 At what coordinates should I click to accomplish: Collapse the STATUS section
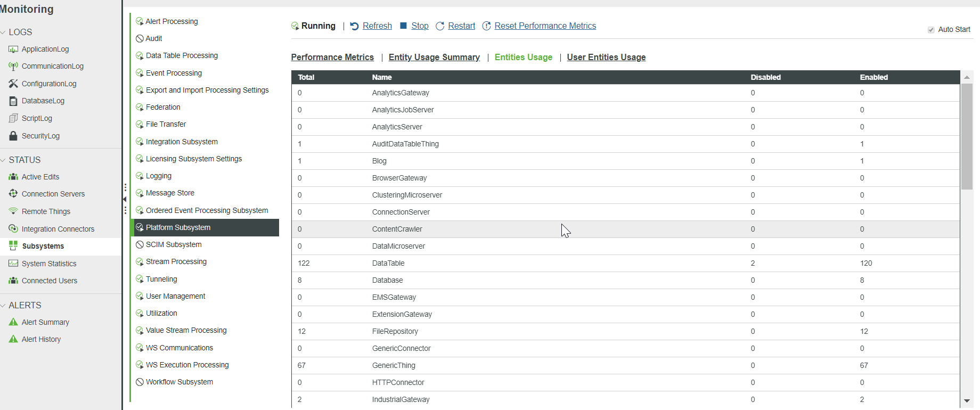click(x=3, y=160)
